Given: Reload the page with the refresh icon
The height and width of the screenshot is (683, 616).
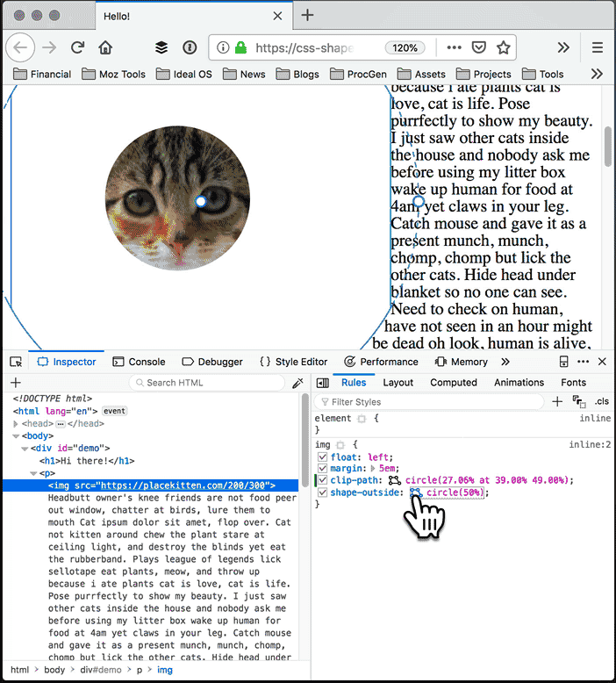Looking at the screenshot, I should click(77, 47).
